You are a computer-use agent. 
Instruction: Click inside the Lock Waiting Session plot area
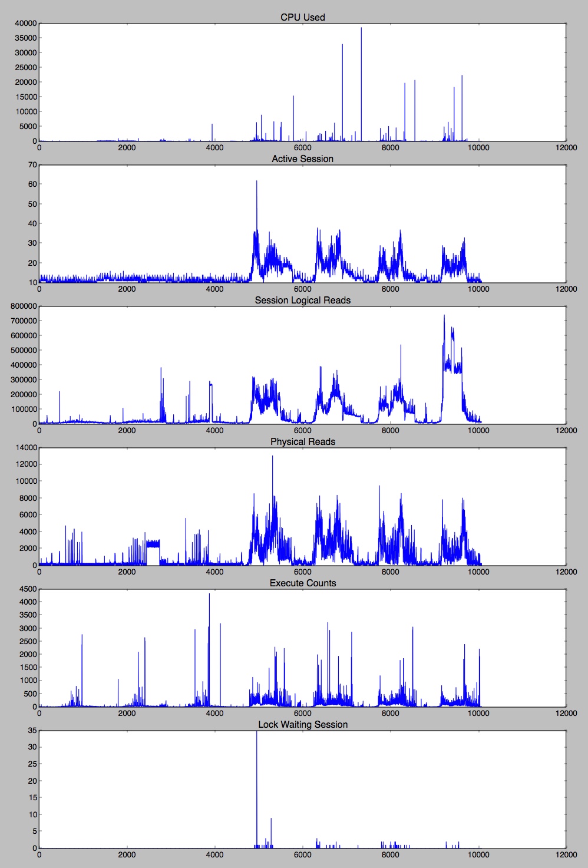[x=302, y=789]
